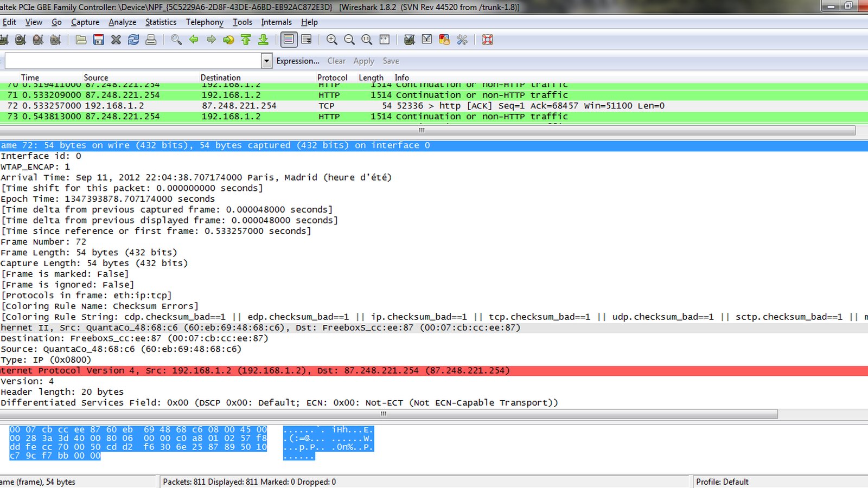The image size is (868, 488).
Task: Open coloring rules editor icon
Action: pyautogui.click(x=444, y=40)
